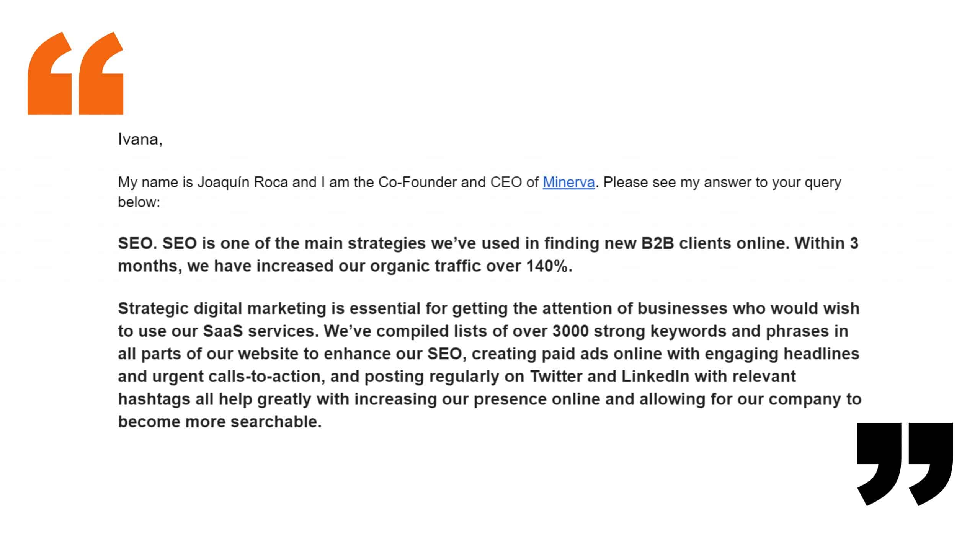Screen dimensions: 980x551
Task: Click the number "3000"
Action: (570, 331)
